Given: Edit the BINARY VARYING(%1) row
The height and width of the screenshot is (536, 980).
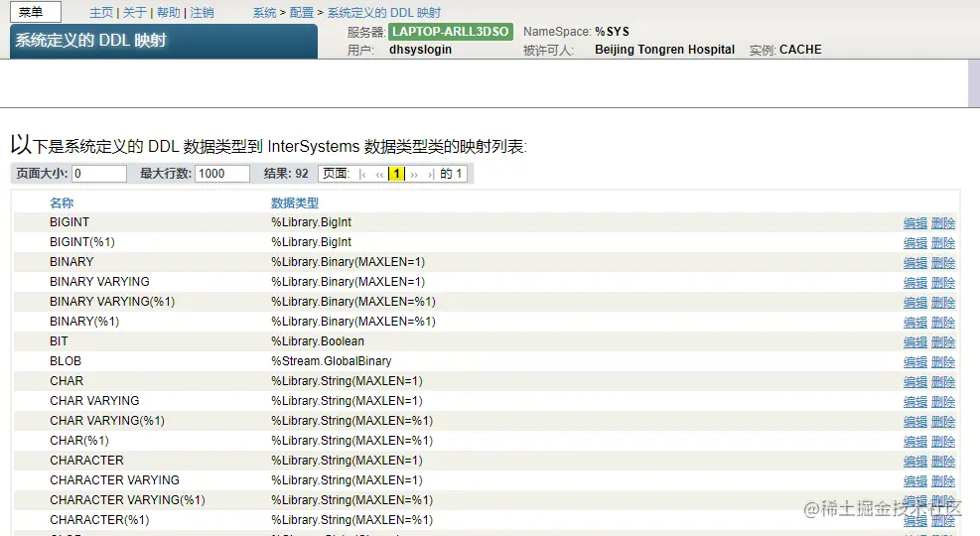Looking at the screenshot, I should (915, 303).
